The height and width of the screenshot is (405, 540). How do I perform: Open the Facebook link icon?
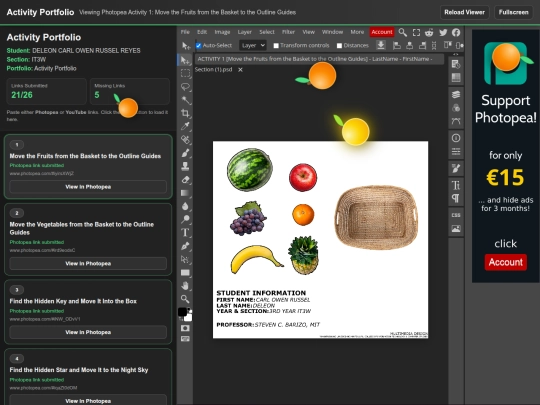tap(456, 32)
